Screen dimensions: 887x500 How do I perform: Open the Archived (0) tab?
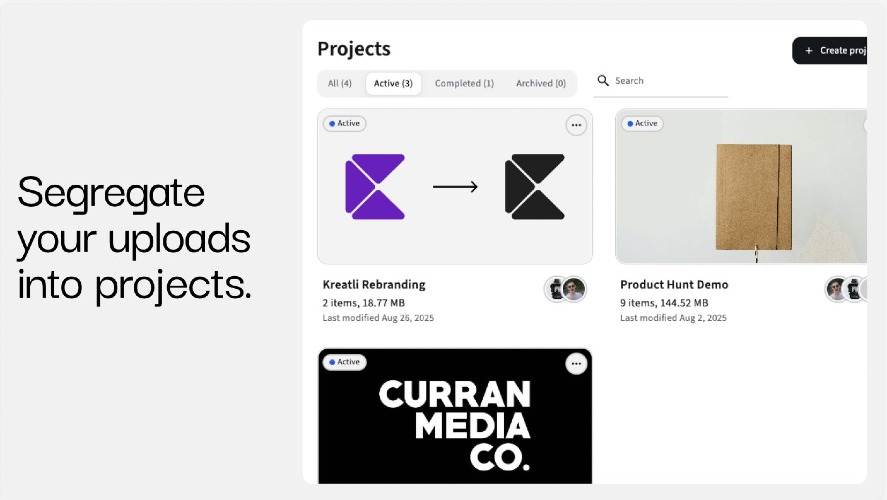point(541,84)
